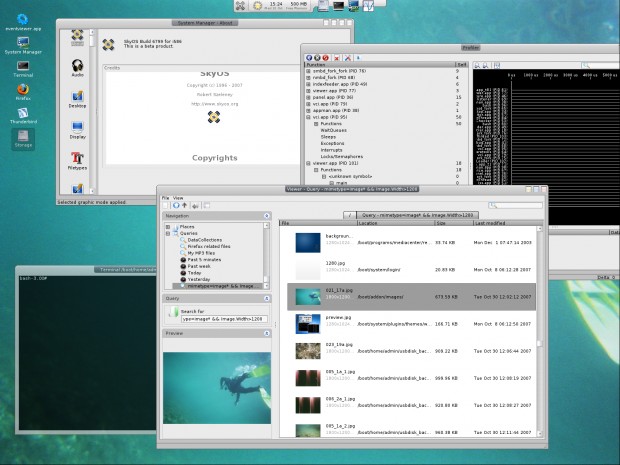Viewport: 620px width, 465px height.
Task: Click the Viewer file list scrollbar
Action: tap(539, 331)
